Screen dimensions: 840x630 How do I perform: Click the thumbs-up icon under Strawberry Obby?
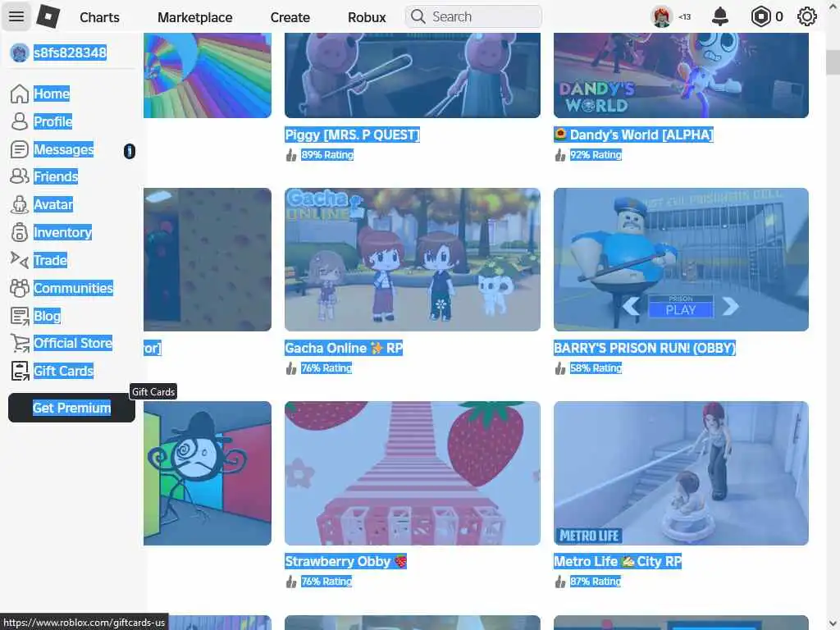(291, 582)
